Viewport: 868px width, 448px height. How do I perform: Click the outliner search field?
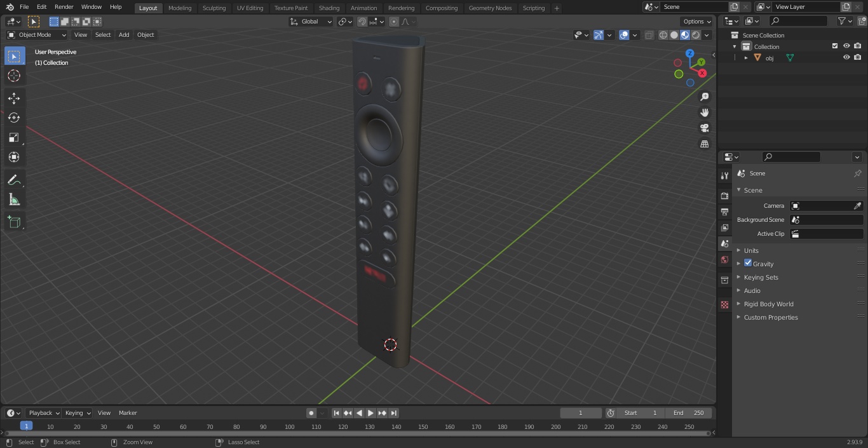point(798,21)
